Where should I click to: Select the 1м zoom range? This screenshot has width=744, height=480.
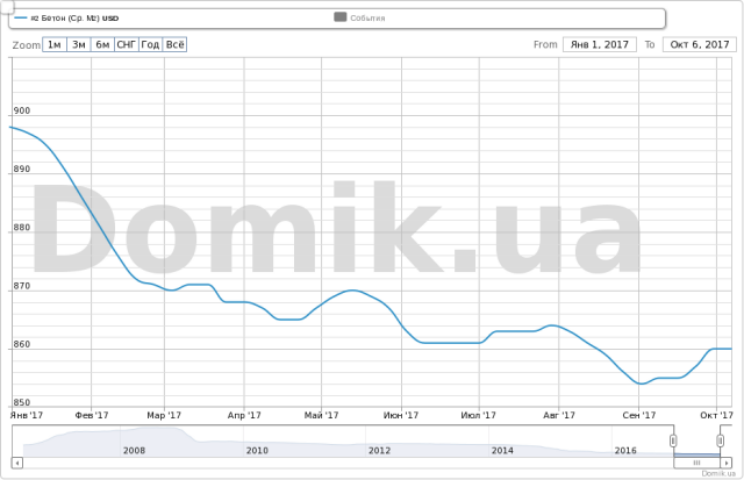tap(54, 45)
